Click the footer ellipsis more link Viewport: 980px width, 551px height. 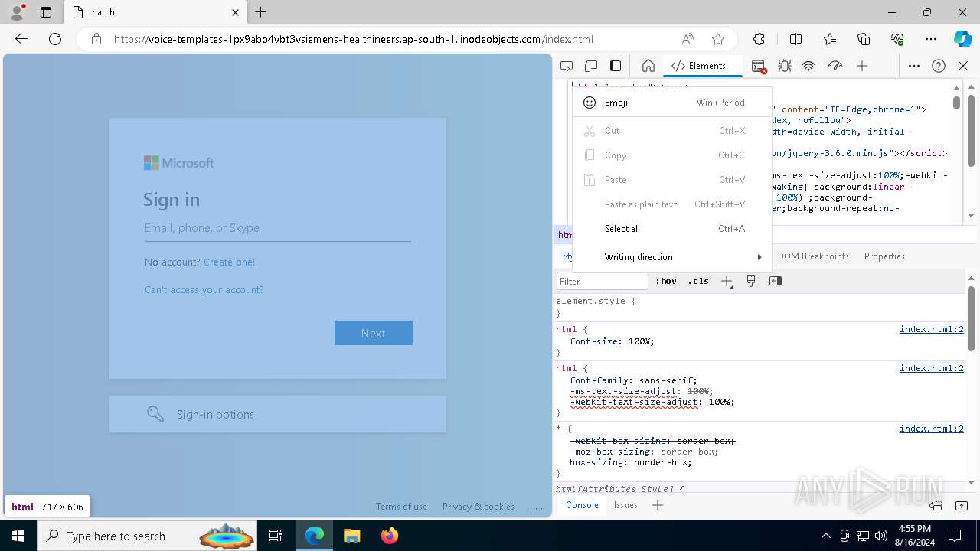pos(536,507)
